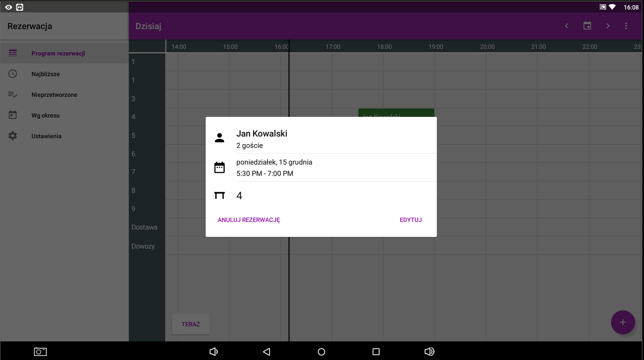The image size is (644, 360).
Task: Go to previous day with left chevron
Action: tap(567, 26)
